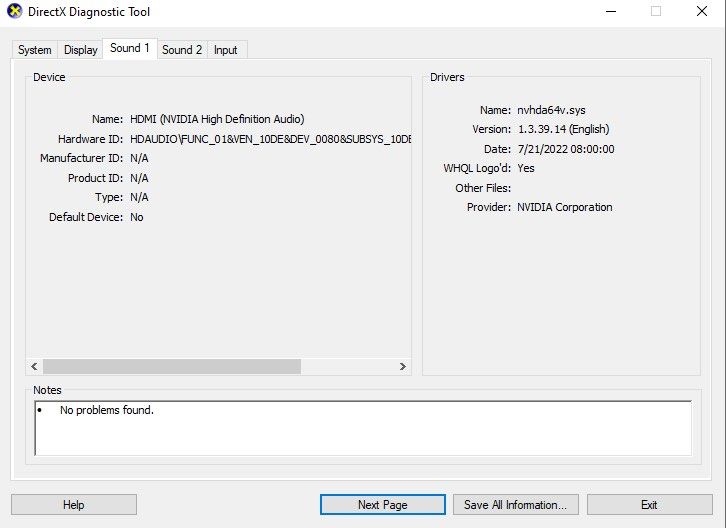726x528 pixels.
Task: Minimize the DirectX Diagnostic Tool window
Action: pyautogui.click(x=610, y=12)
